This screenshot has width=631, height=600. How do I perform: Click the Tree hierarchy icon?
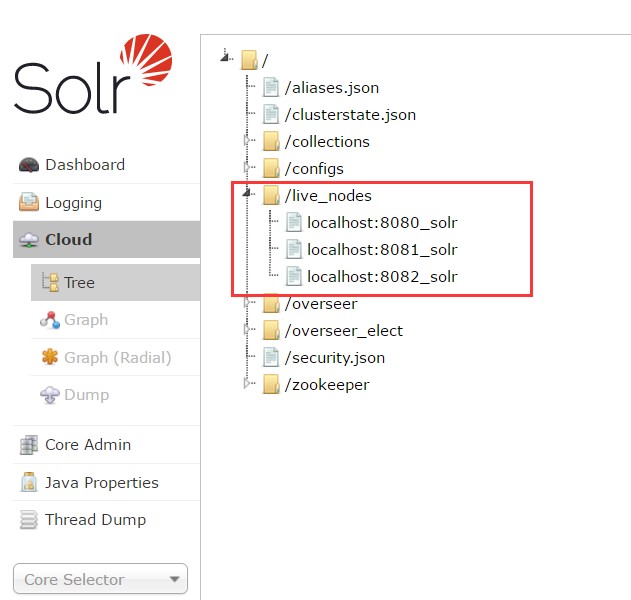[51, 282]
